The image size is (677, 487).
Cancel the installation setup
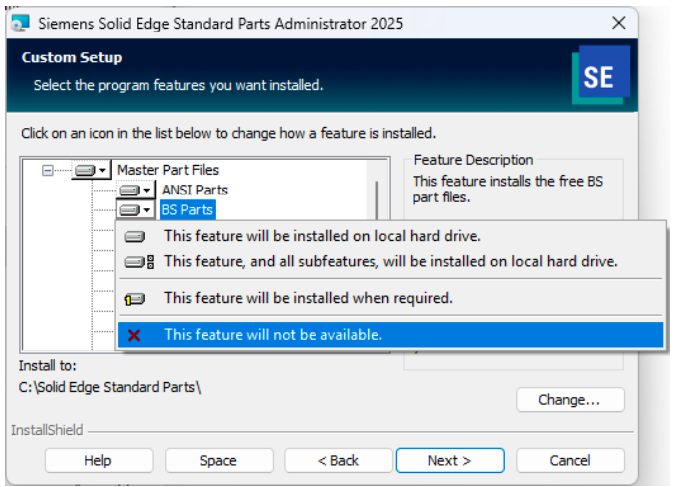point(570,461)
